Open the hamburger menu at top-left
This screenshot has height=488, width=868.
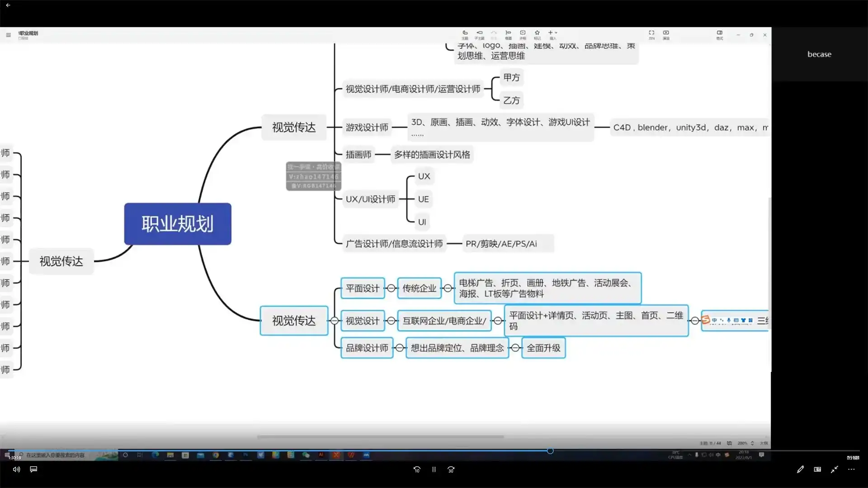pos(8,35)
